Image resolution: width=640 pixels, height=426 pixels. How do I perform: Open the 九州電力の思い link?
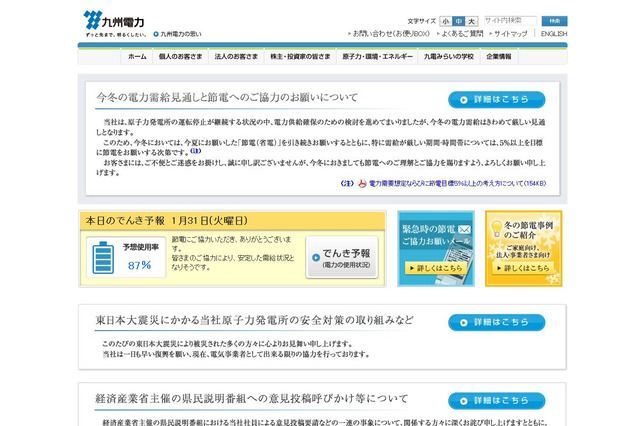(178, 34)
